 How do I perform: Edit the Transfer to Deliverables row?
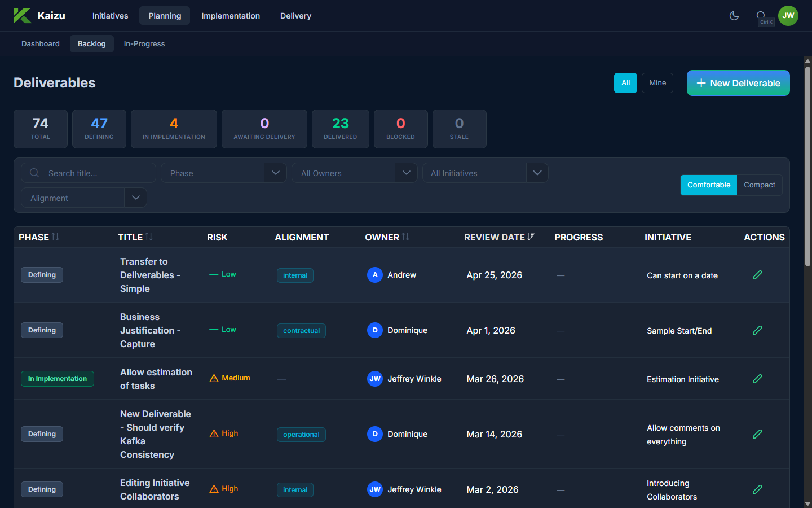(x=757, y=275)
